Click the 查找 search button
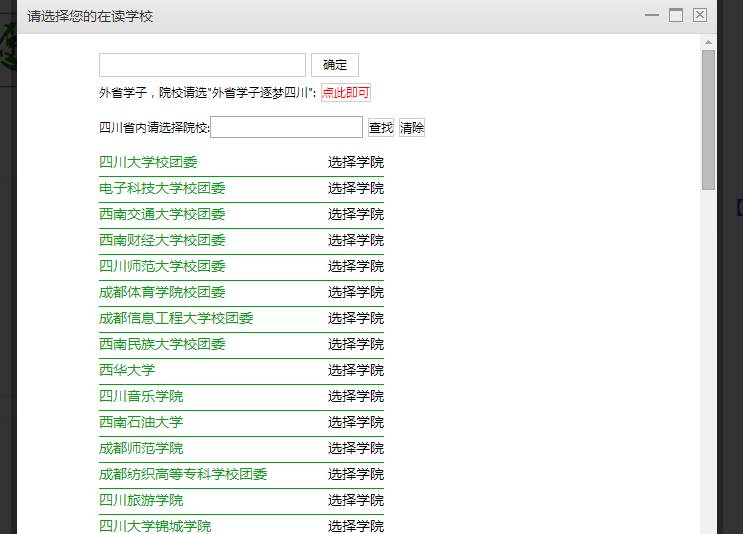The height and width of the screenshot is (534, 743). click(381, 128)
